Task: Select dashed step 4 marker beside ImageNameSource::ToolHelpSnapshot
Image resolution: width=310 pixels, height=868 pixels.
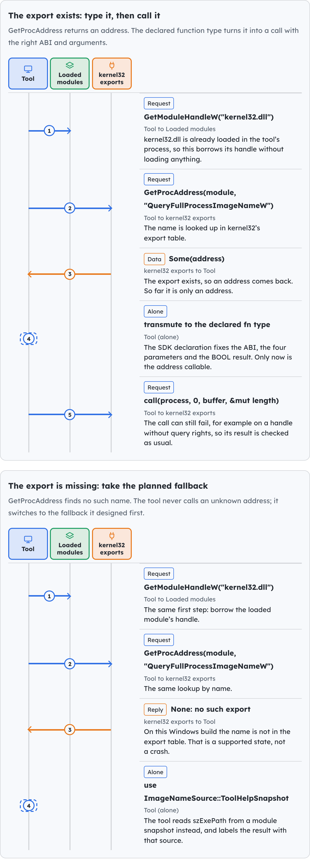Action: [29, 806]
